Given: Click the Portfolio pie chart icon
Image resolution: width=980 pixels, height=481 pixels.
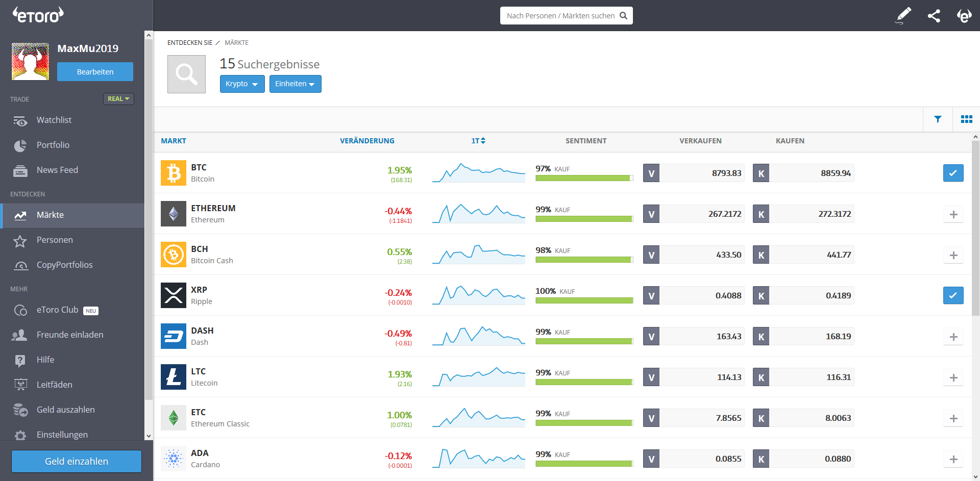Looking at the screenshot, I should (20, 145).
